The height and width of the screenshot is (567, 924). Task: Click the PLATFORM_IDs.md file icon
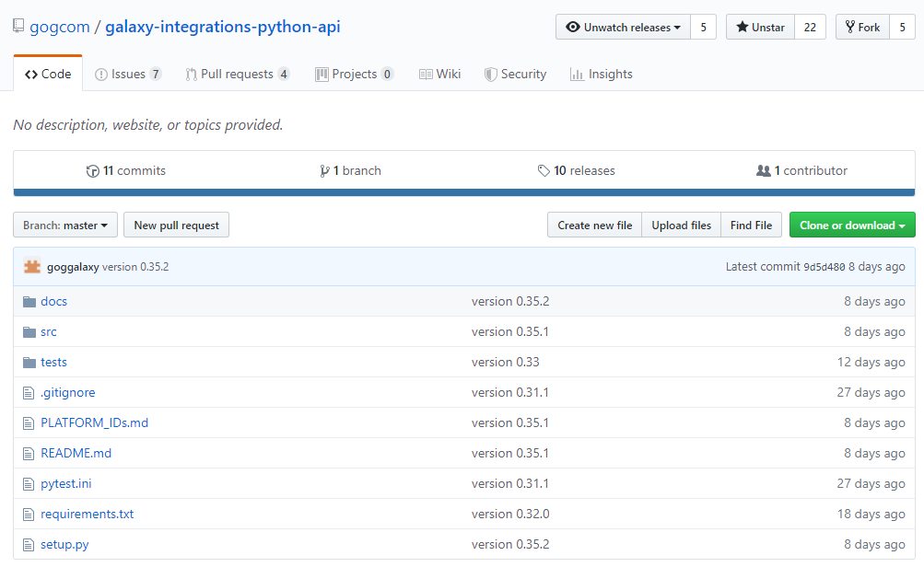[x=29, y=423]
